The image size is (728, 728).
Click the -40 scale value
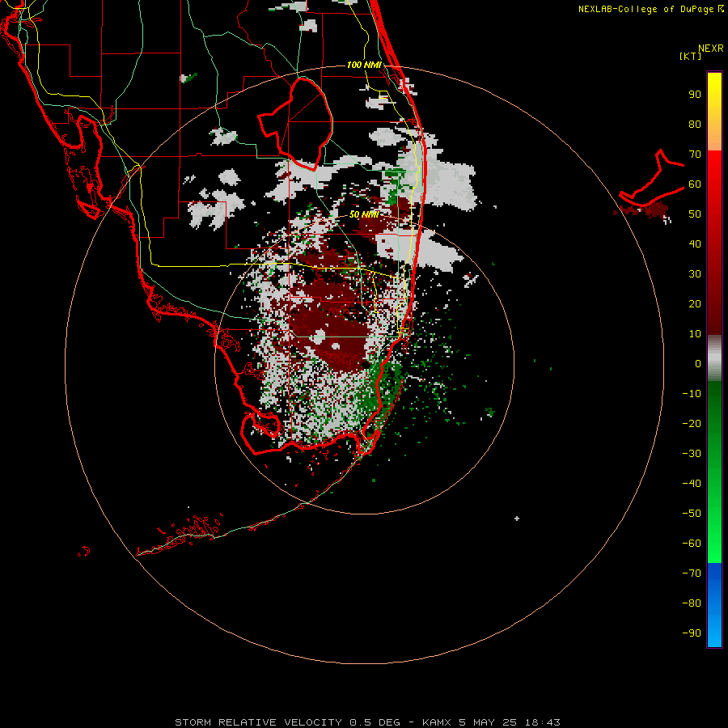692,484
